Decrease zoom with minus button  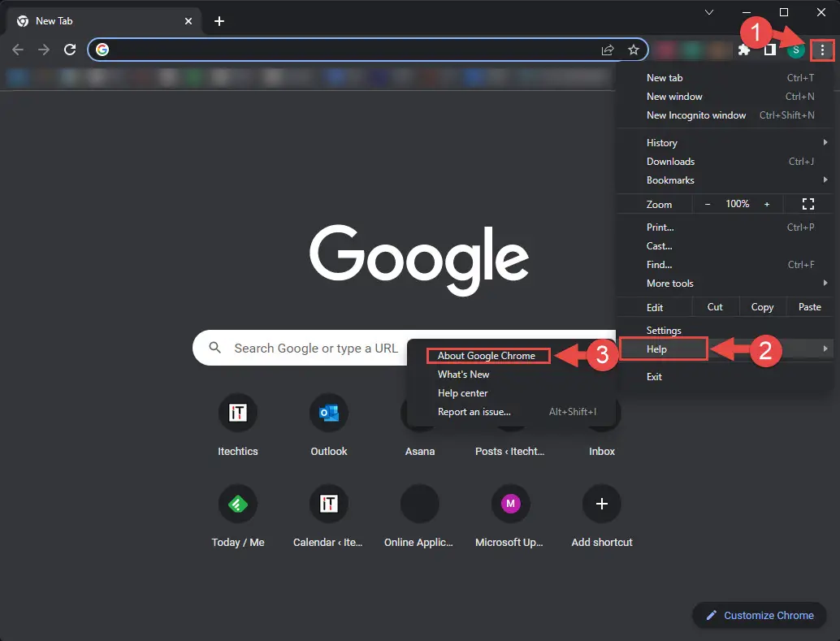707,204
